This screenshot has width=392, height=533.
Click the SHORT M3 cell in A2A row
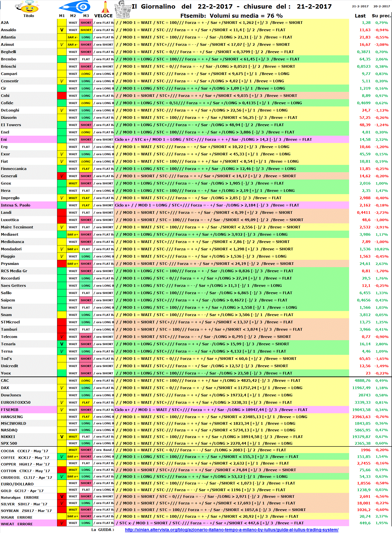(86, 23)
